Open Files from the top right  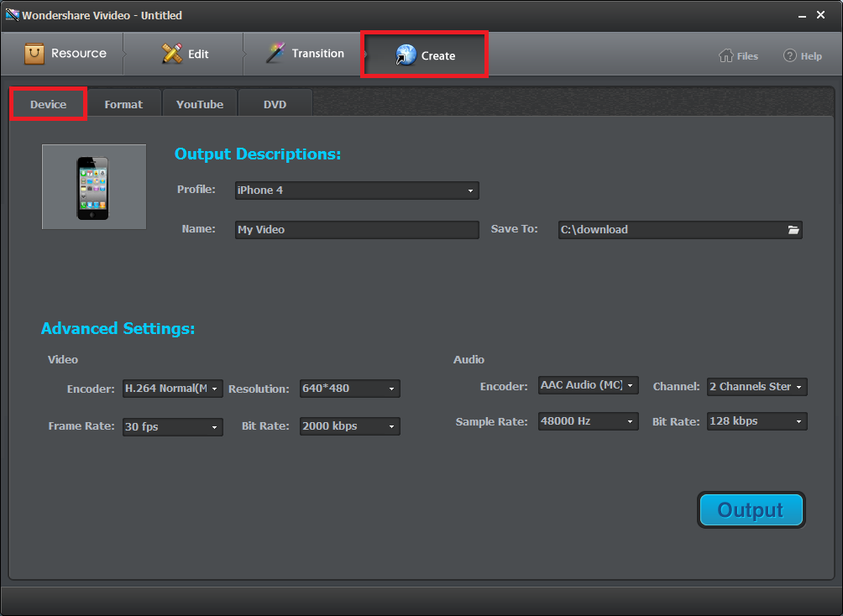[738, 56]
